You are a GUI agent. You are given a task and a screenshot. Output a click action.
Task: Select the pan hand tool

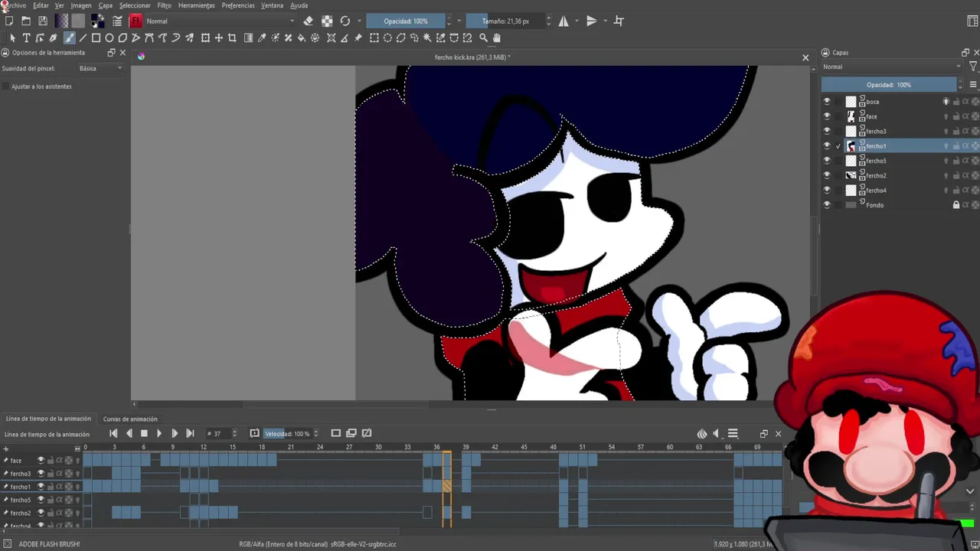pyautogui.click(x=497, y=37)
